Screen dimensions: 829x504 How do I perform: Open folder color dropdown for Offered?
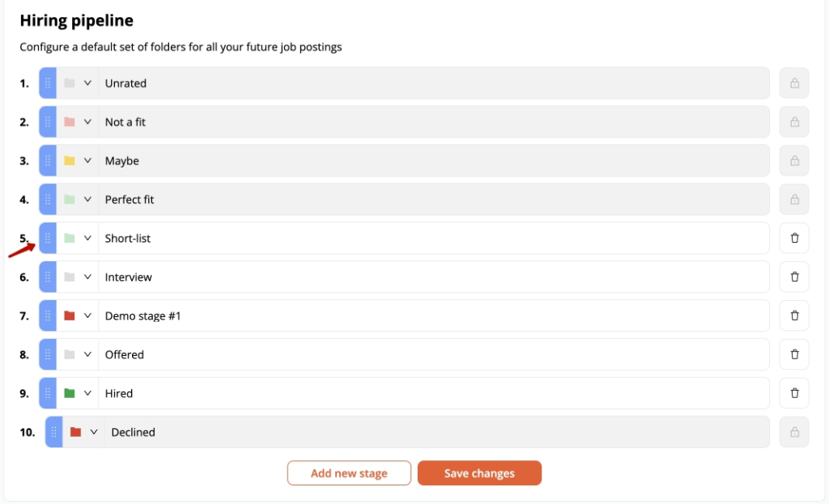coord(87,354)
